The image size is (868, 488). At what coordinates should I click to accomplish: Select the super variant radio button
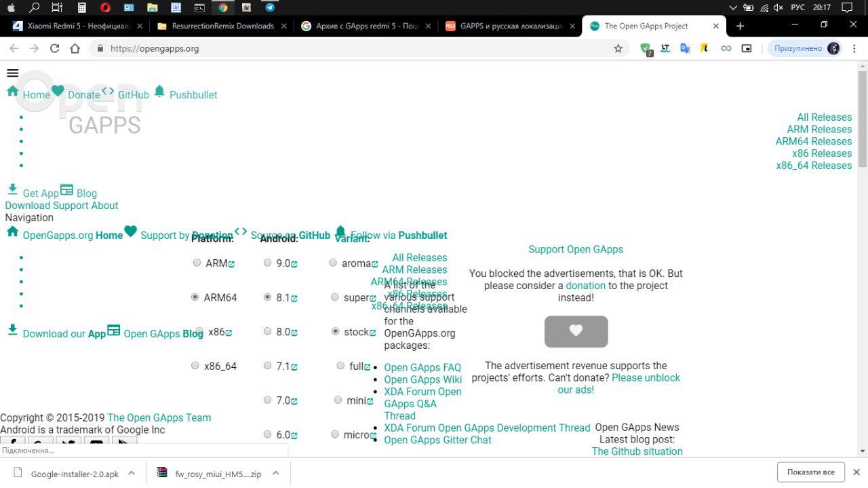point(335,297)
